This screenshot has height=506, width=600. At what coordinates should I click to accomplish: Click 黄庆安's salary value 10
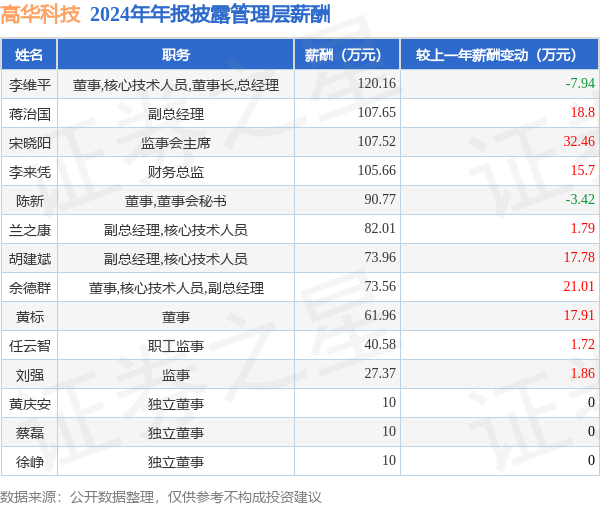click(x=389, y=402)
